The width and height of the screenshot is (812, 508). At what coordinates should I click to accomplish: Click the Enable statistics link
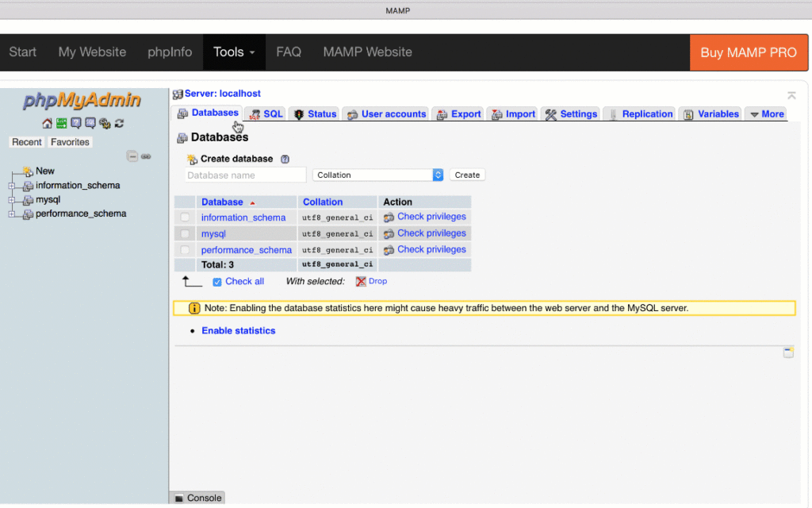click(x=238, y=331)
